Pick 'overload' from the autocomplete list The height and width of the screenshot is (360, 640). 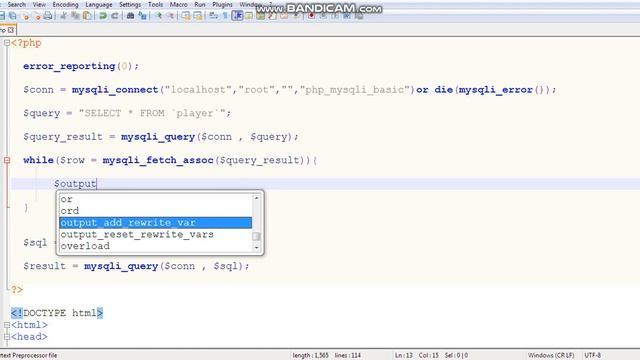pyautogui.click(x=156, y=246)
